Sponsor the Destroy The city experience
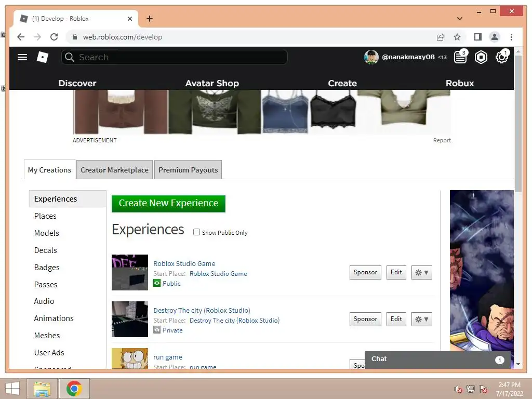Viewport: 532px width, 399px height. [365, 320]
